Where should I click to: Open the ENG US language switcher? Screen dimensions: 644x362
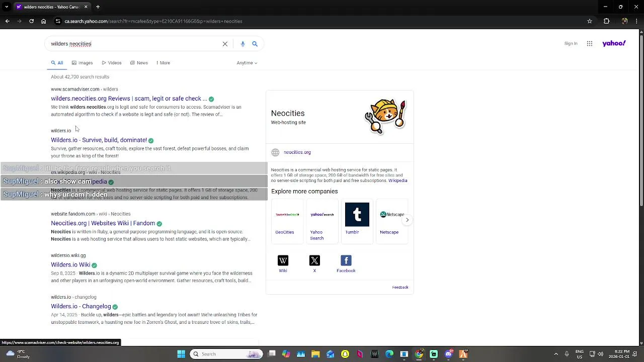click(580, 354)
